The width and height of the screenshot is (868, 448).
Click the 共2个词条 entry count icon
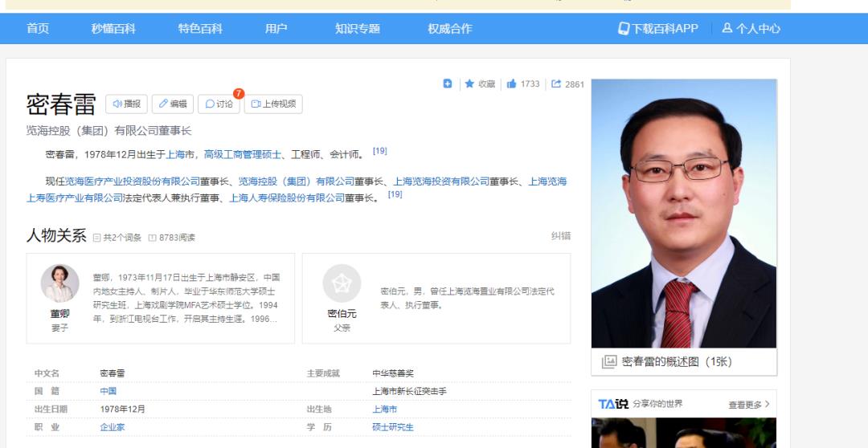pyautogui.click(x=97, y=238)
